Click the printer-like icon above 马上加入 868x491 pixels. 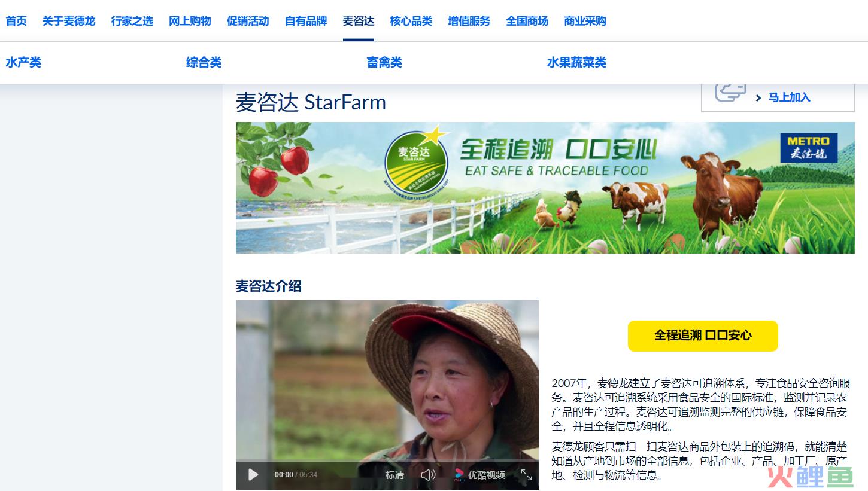pyautogui.click(x=730, y=93)
